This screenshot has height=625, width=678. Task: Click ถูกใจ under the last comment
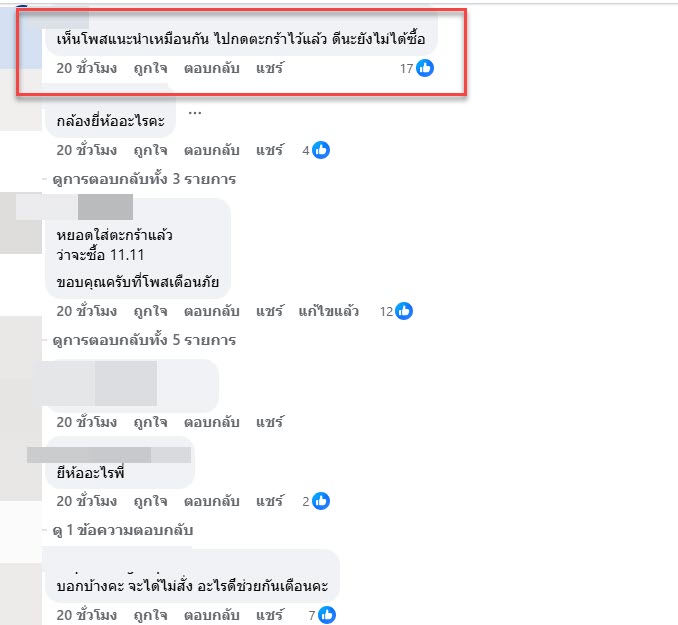(x=150, y=615)
